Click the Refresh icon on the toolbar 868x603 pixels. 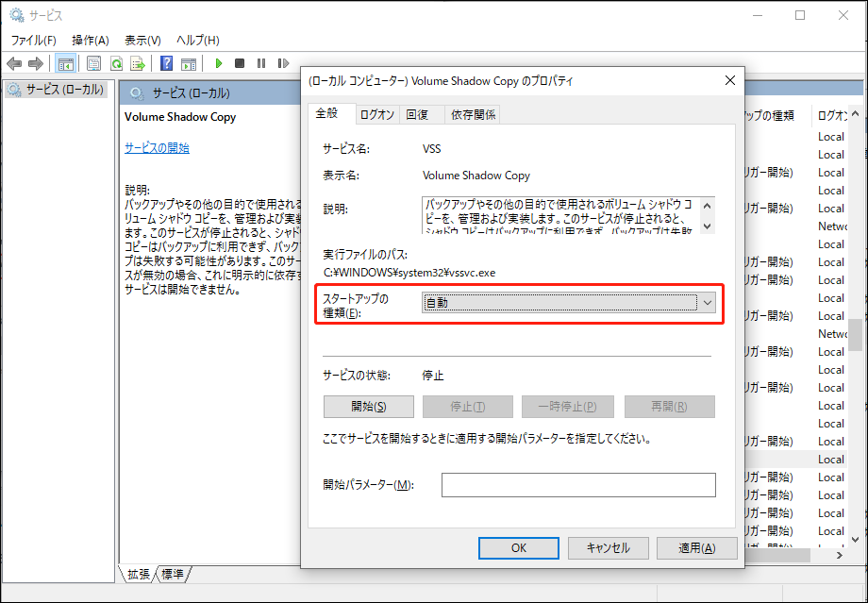click(115, 63)
